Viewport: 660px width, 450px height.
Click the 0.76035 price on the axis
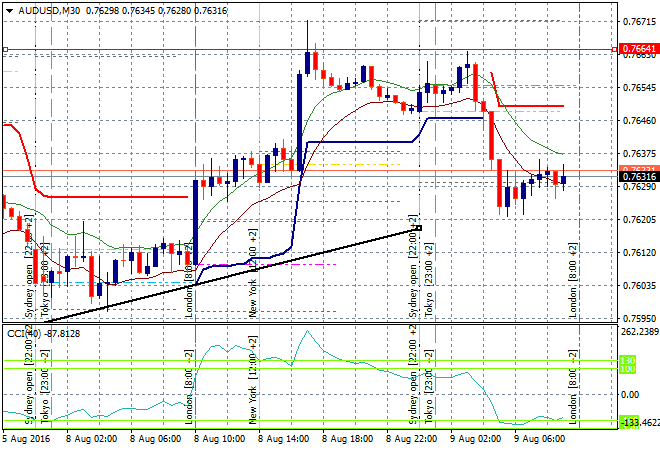pos(632,285)
